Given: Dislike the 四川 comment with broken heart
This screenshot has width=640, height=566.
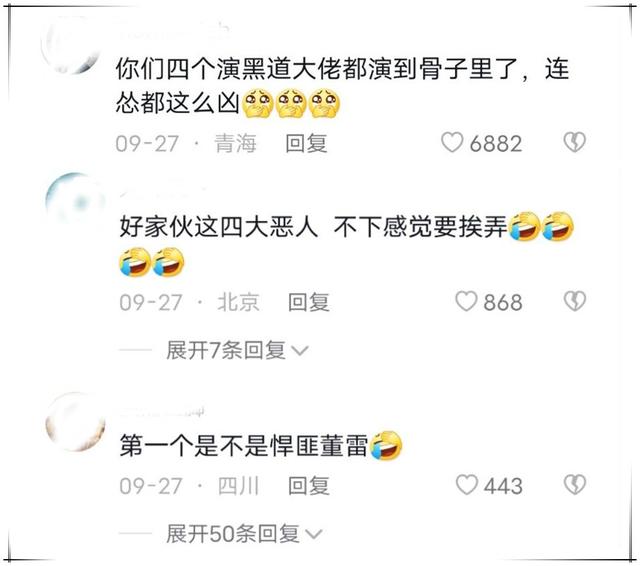Looking at the screenshot, I should pyautogui.click(x=575, y=484).
